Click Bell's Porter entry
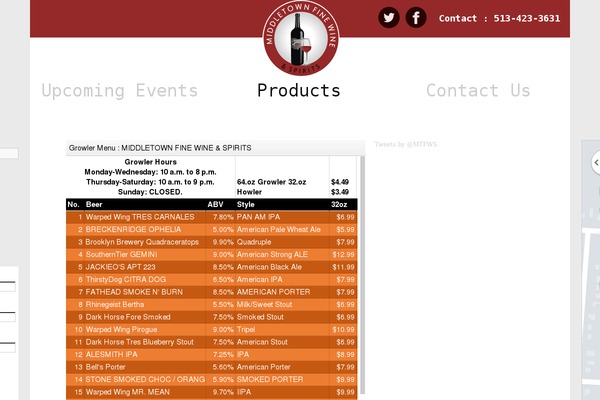 tap(106, 367)
